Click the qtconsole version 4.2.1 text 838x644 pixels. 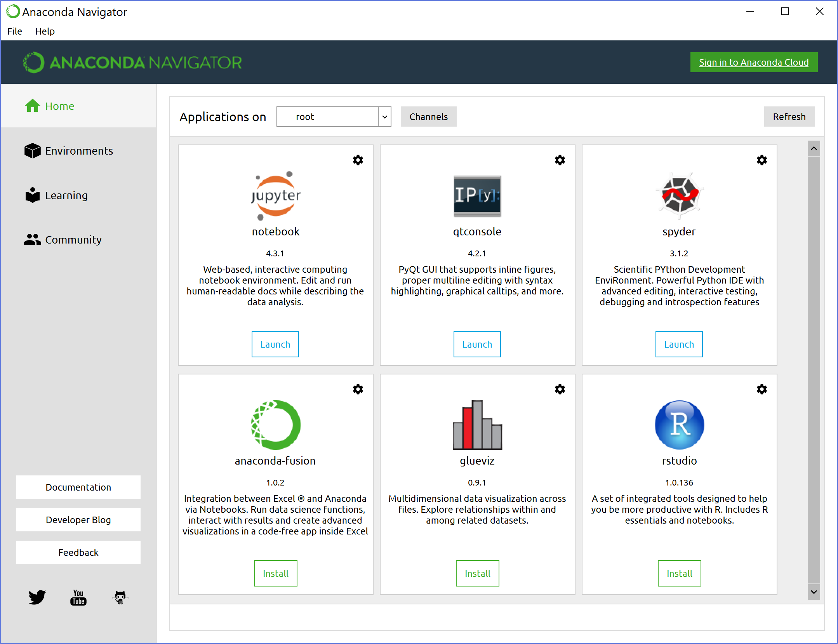[477, 253]
